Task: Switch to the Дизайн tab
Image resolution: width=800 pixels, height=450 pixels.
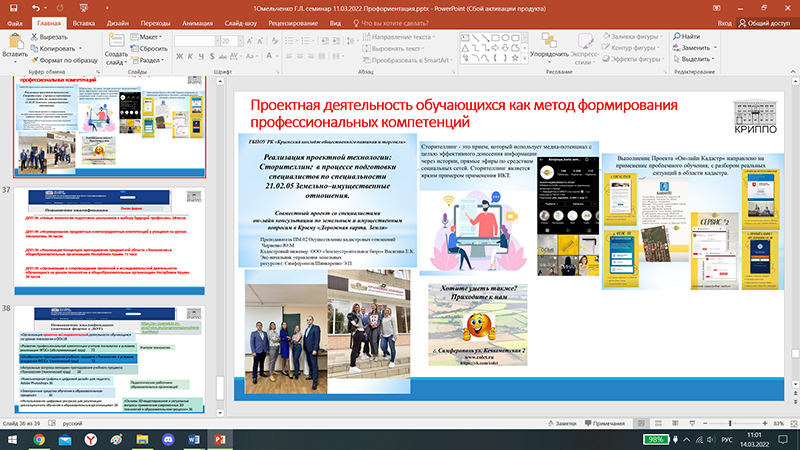Action: pos(117,23)
